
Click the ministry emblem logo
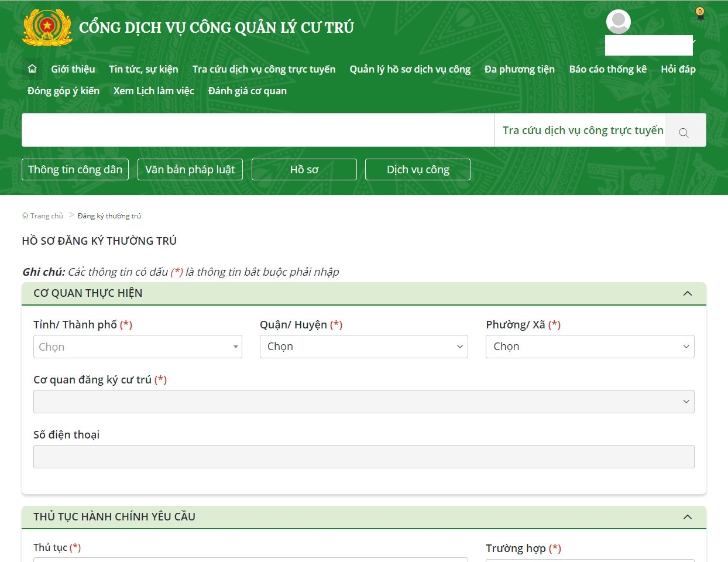[x=47, y=28]
